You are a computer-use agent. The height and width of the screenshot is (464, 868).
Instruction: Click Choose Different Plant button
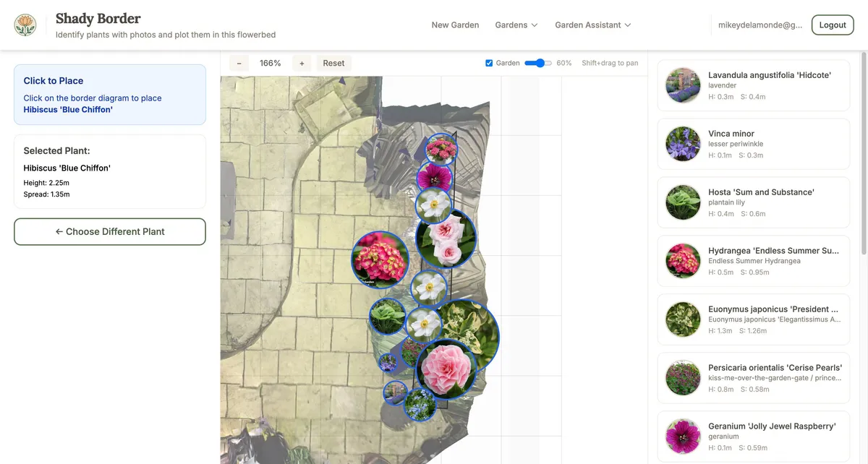(109, 231)
